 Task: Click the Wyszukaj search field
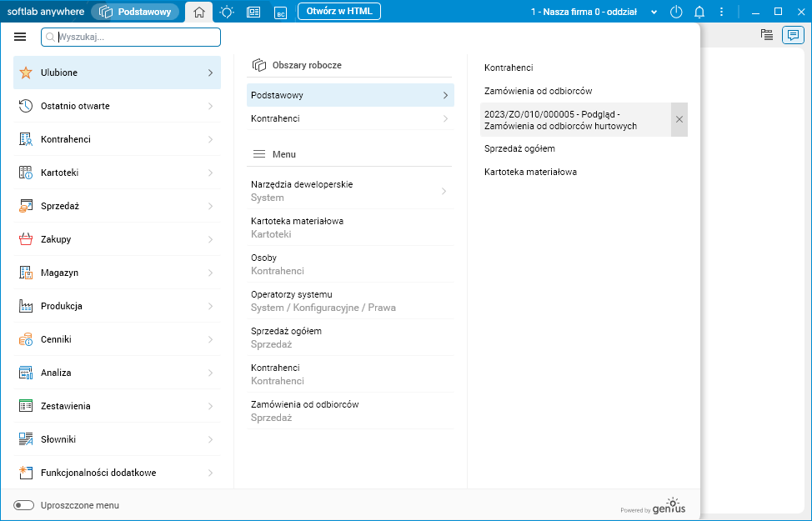(x=131, y=37)
